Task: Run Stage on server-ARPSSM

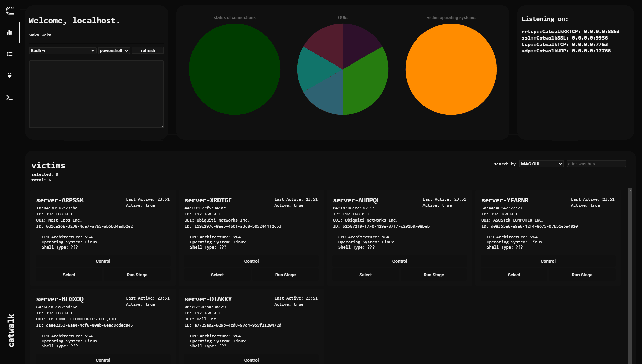Action: click(x=137, y=275)
